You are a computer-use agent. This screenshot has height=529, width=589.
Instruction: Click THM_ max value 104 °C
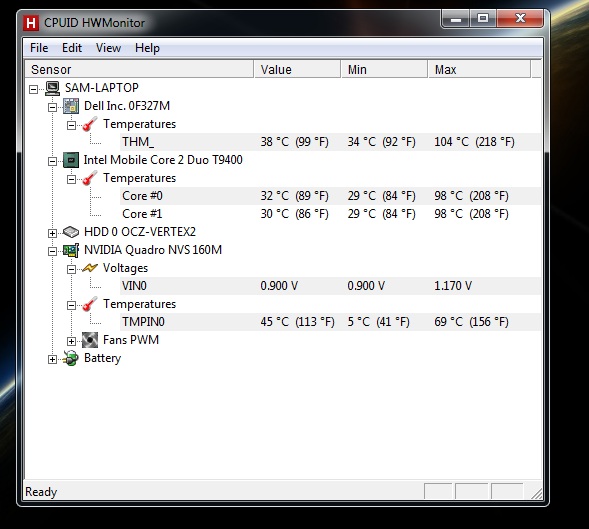(x=474, y=142)
